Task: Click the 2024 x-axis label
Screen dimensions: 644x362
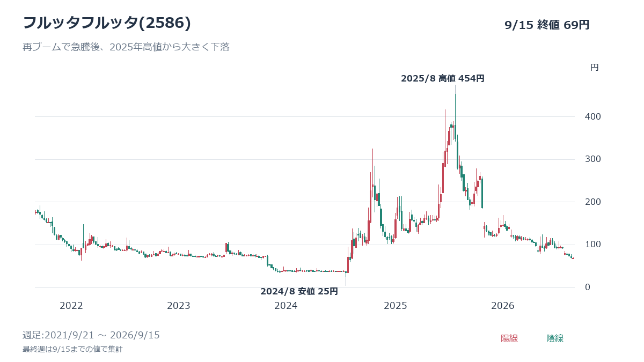Action: pos(286,306)
